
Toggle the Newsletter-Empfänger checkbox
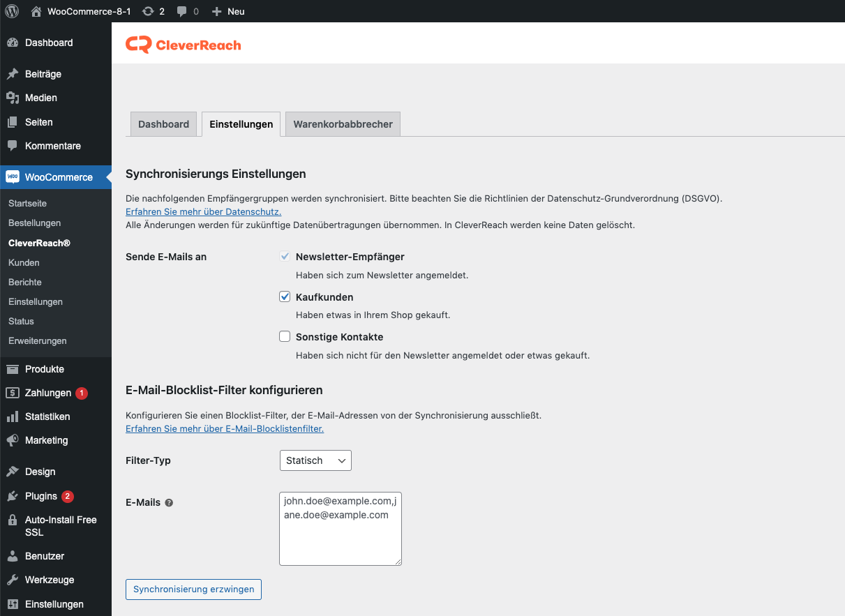pos(285,257)
